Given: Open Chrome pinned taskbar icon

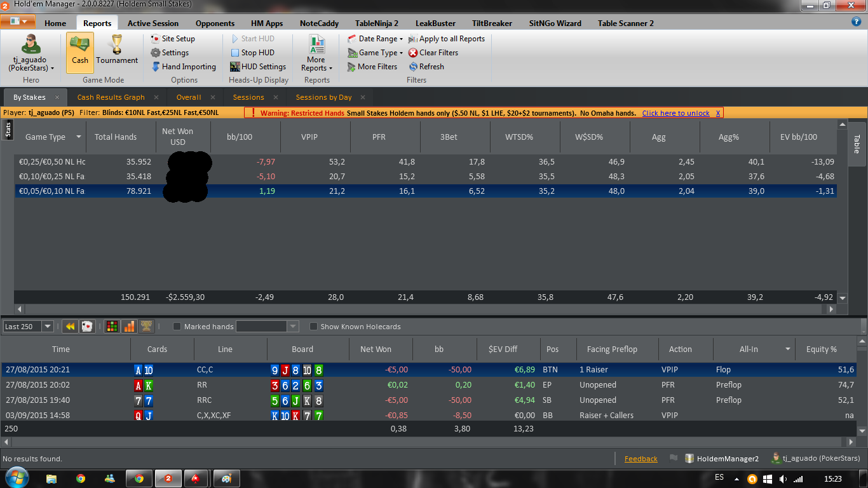Looking at the screenshot, I should coord(81,478).
